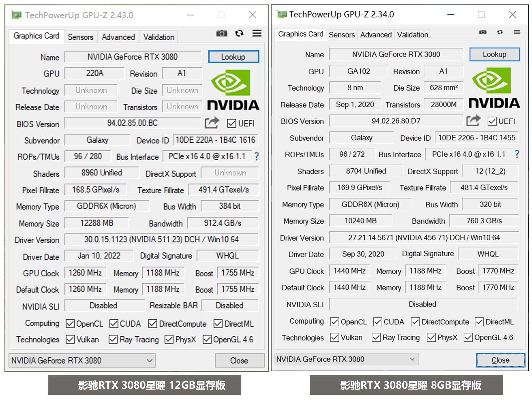This screenshot has height=402, width=532.
Task: Select the Graphics Card tab in GPU-Z 2.34.0
Action: coord(301,34)
